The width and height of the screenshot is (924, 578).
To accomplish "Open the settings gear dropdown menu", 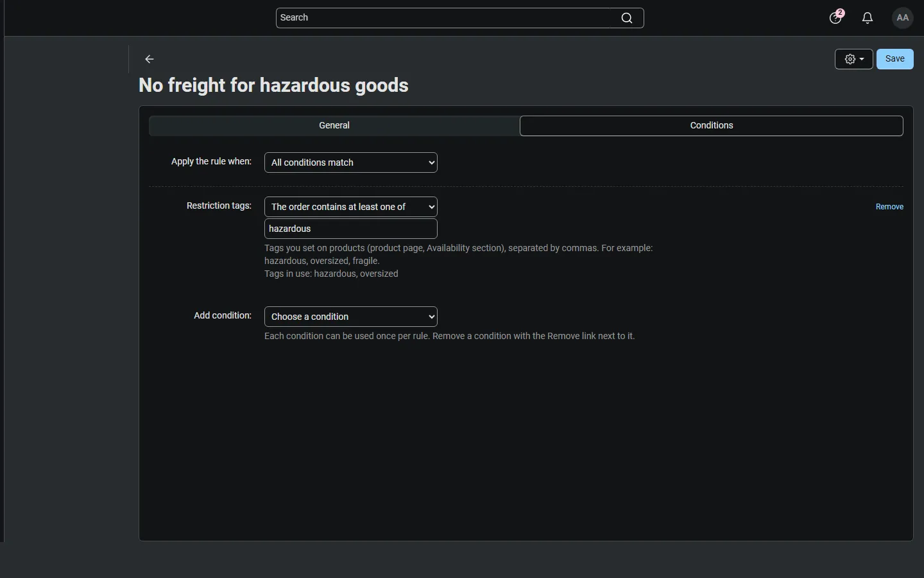I will coord(854,59).
